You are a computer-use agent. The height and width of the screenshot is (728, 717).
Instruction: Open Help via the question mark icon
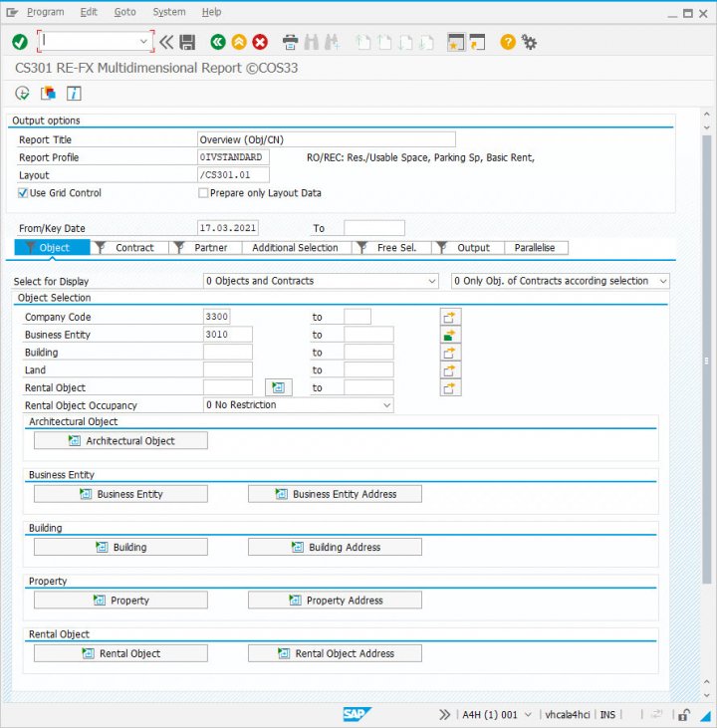[x=508, y=42]
